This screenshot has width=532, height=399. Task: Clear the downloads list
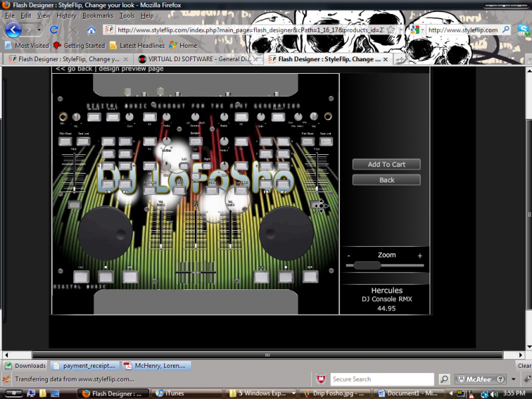click(x=524, y=366)
